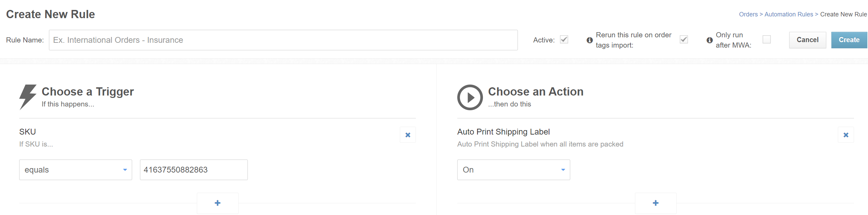Click the info icon beside Only run after MWA
Viewport: 868px width, 215px height.
(x=710, y=40)
